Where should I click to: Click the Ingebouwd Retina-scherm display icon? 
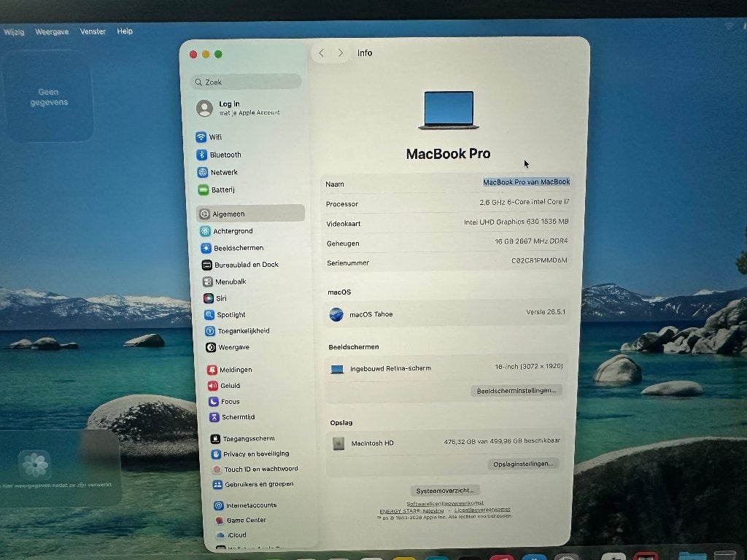(337, 369)
